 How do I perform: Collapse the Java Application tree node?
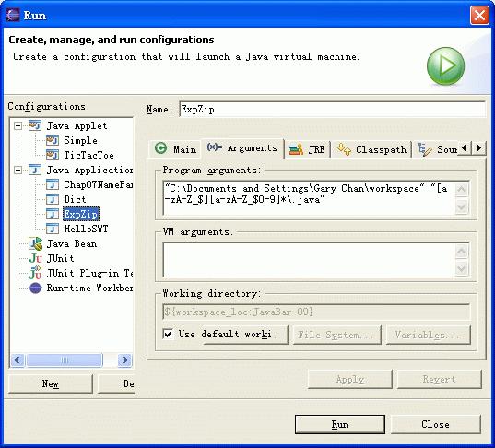pyautogui.click(x=18, y=171)
